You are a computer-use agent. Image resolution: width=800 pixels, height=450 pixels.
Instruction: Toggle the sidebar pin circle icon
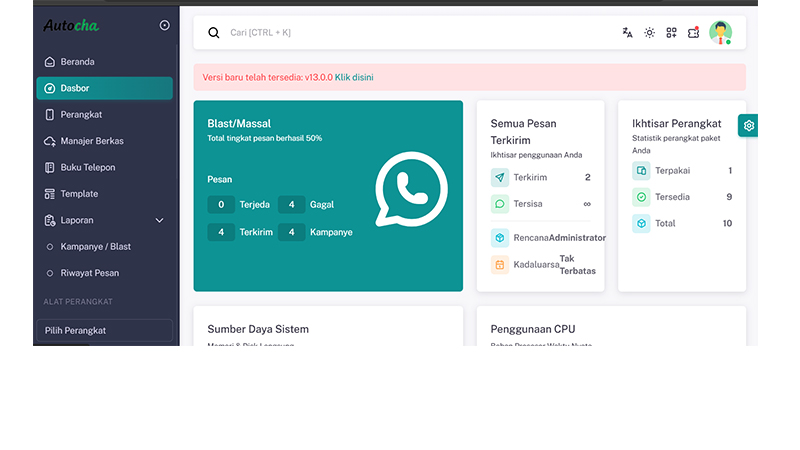[x=164, y=25]
